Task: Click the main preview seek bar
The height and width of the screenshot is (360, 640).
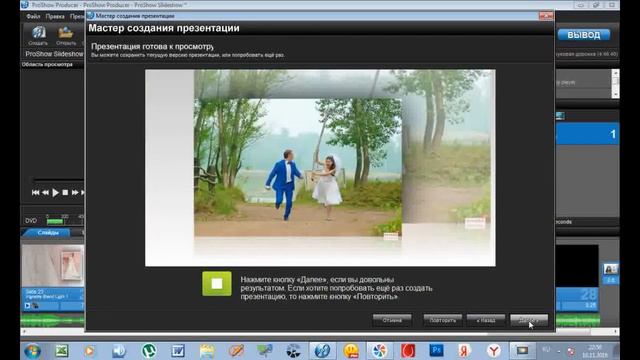Action: [58, 180]
